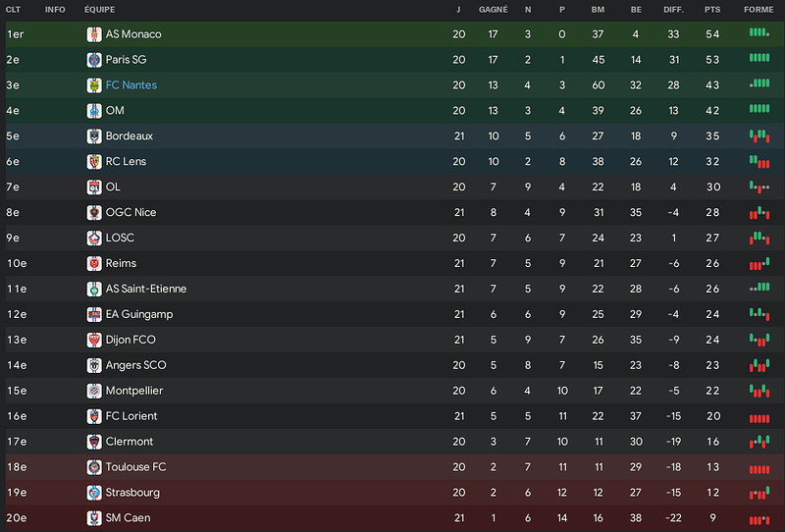The image size is (785, 532).
Task: Select the OM club logo
Action: [x=94, y=111]
